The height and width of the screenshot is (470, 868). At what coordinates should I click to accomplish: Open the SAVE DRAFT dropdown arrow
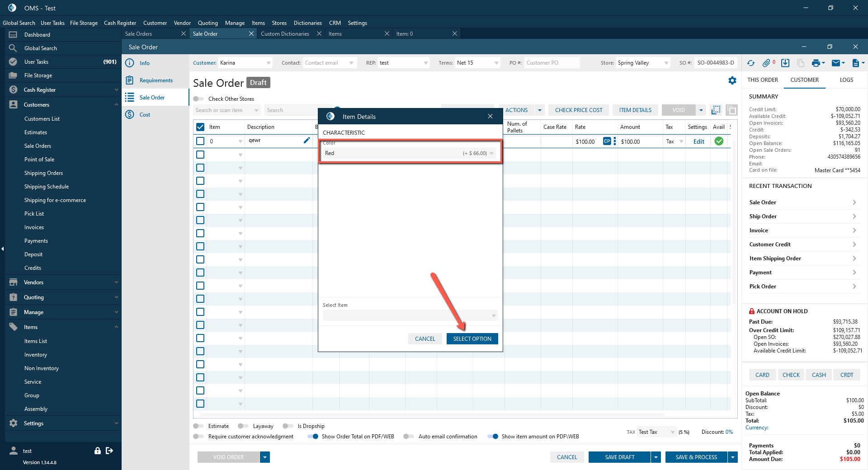(x=656, y=457)
